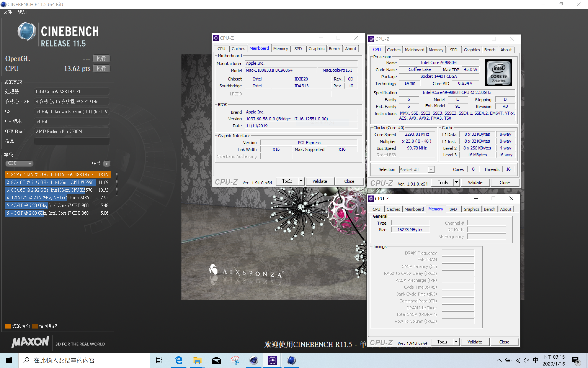This screenshot has width=588, height=368.
Task: Switch the Chinese input method indicator
Action: click(536, 361)
